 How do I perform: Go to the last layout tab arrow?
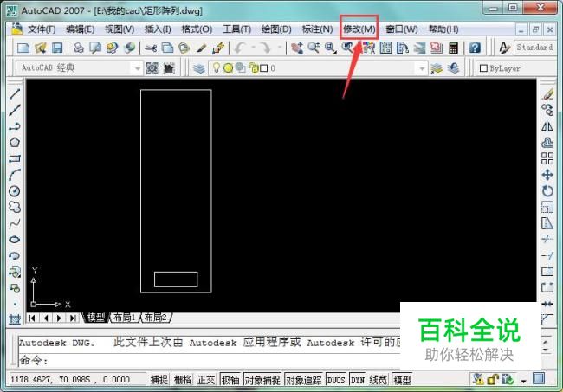pos(73,318)
